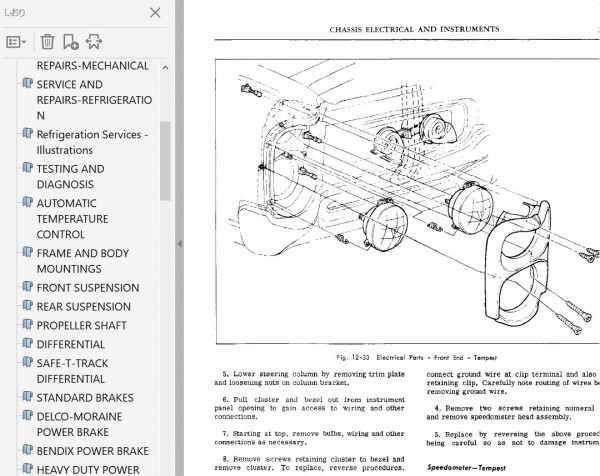The width and height of the screenshot is (600, 476).
Task: Click the CHASSIS ELECTRICAL AND INSTRUMENTS page header
Action: (414, 29)
